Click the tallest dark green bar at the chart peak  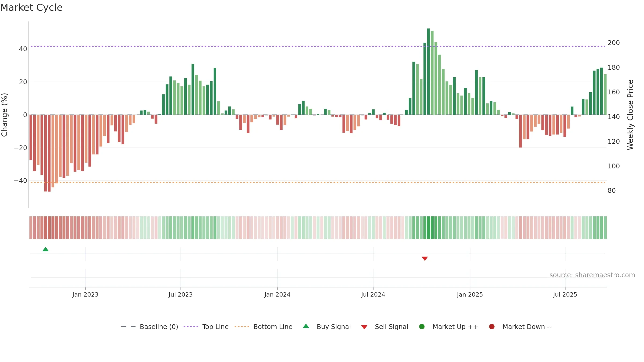(429, 72)
